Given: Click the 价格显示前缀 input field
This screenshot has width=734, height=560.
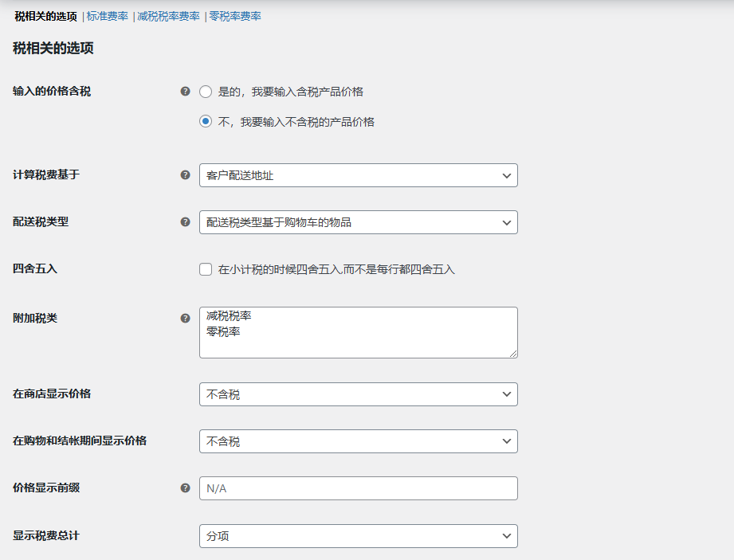Looking at the screenshot, I should (x=358, y=488).
